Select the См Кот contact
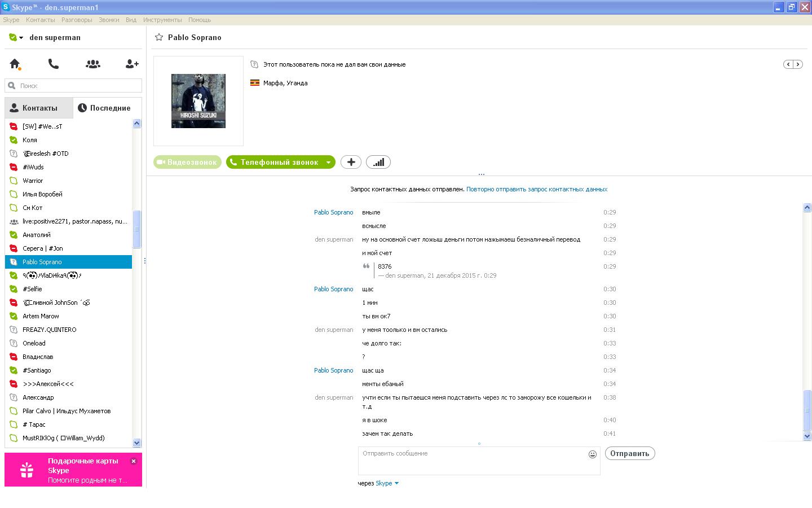 coord(68,208)
